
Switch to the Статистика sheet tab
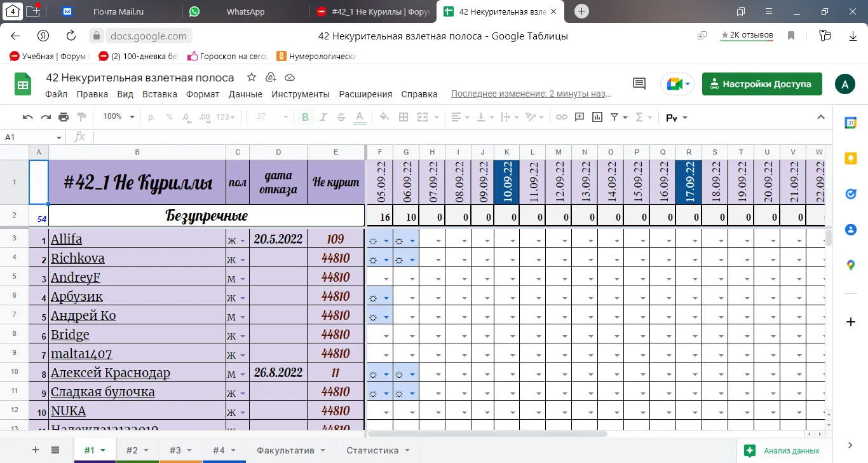tap(372, 450)
